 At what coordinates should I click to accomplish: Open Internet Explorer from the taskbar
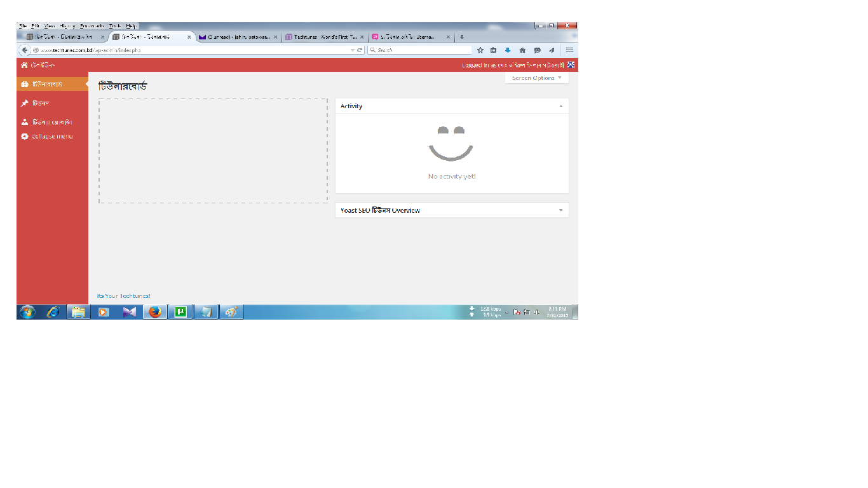click(53, 312)
